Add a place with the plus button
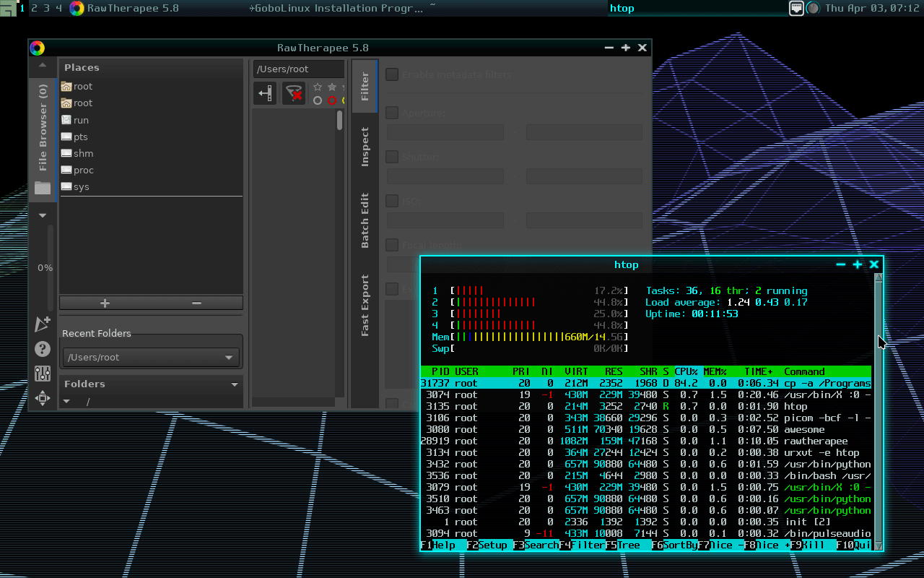This screenshot has height=578, width=924. 105,303
